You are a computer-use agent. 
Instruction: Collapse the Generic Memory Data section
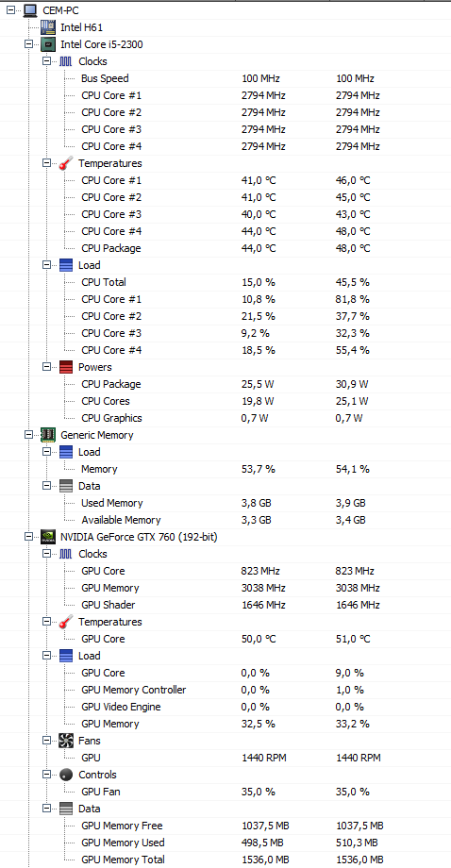(x=46, y=486)
